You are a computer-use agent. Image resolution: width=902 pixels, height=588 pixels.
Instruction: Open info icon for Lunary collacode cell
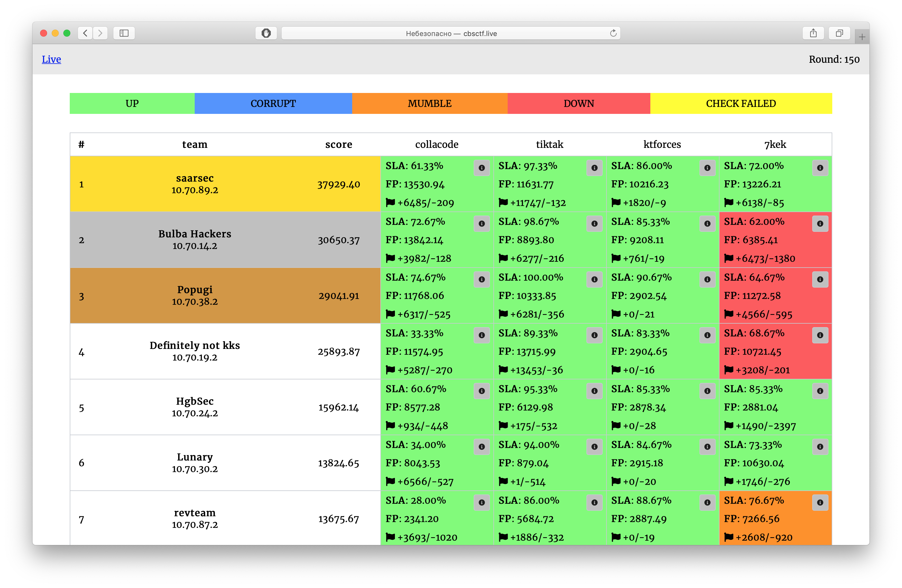pyautogui.click(x=481, y=447)
